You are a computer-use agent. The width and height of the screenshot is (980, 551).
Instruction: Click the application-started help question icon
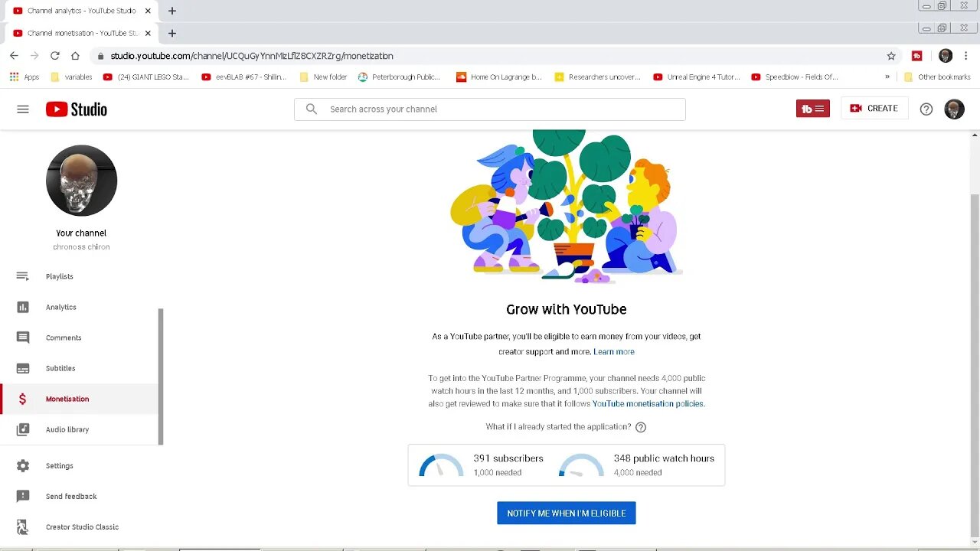click(x=641, y=427)
